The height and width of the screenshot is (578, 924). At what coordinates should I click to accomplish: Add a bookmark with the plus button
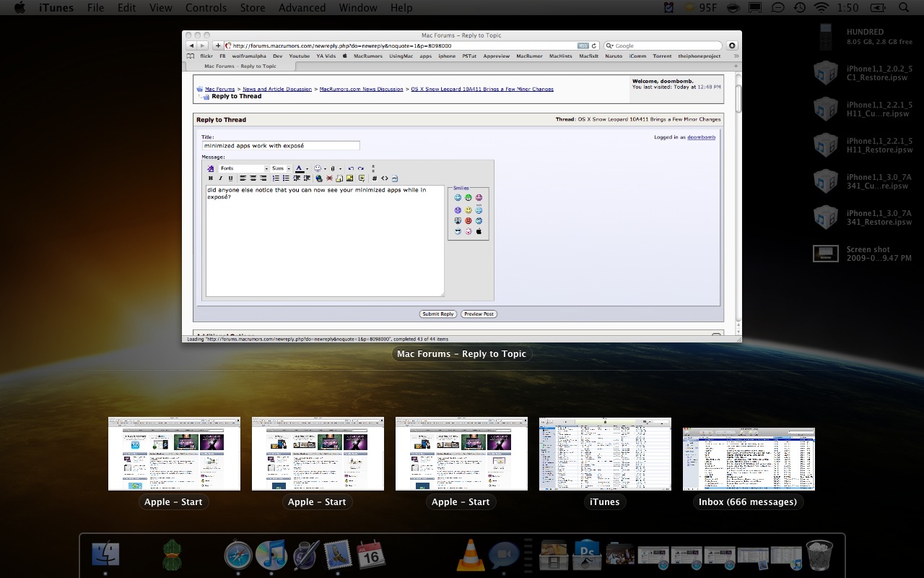[x=218, y=46]
